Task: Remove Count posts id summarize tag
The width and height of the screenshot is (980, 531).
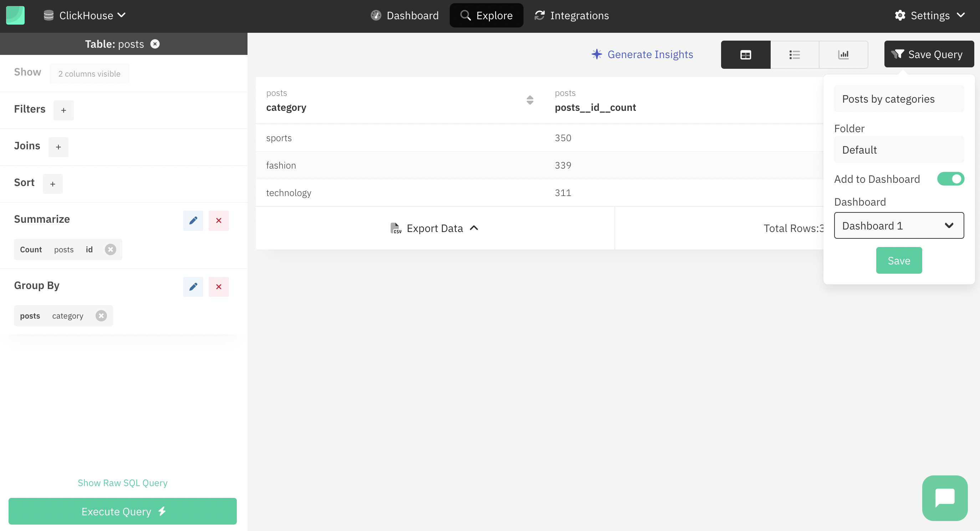Action: coord(110,249)
